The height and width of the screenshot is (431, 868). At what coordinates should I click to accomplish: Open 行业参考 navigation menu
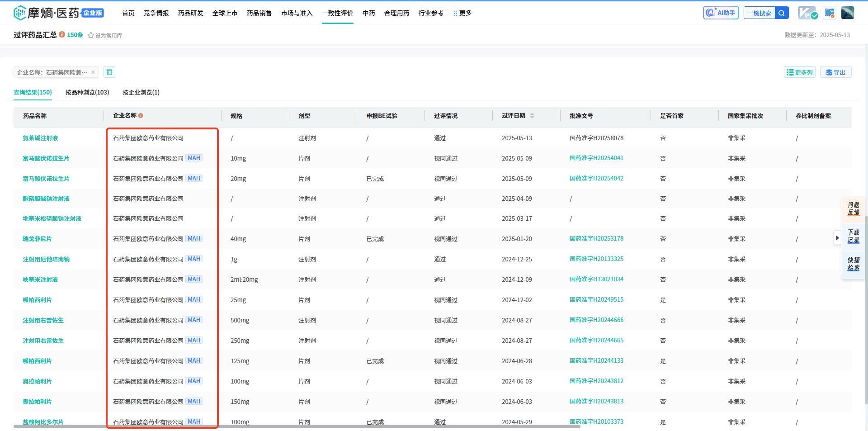tap(431, 13)
